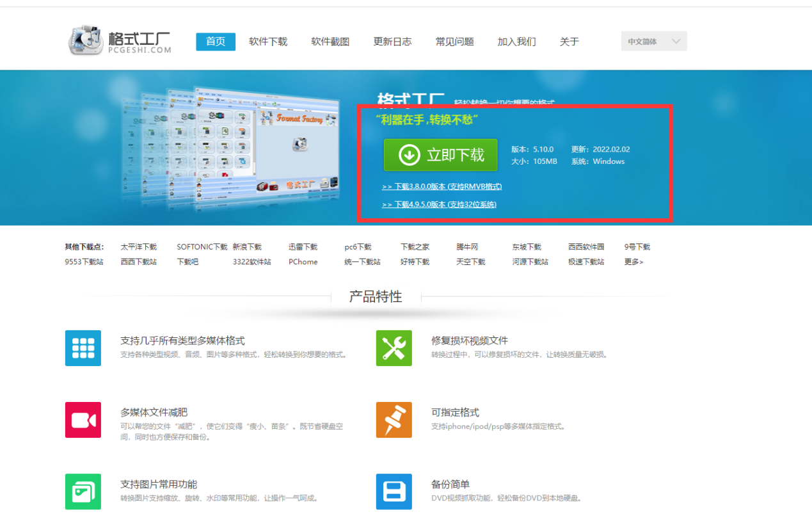Visit the 西西软件园 link
The height and width of the screenshot is (521, 812).
(x=586, y=247)
